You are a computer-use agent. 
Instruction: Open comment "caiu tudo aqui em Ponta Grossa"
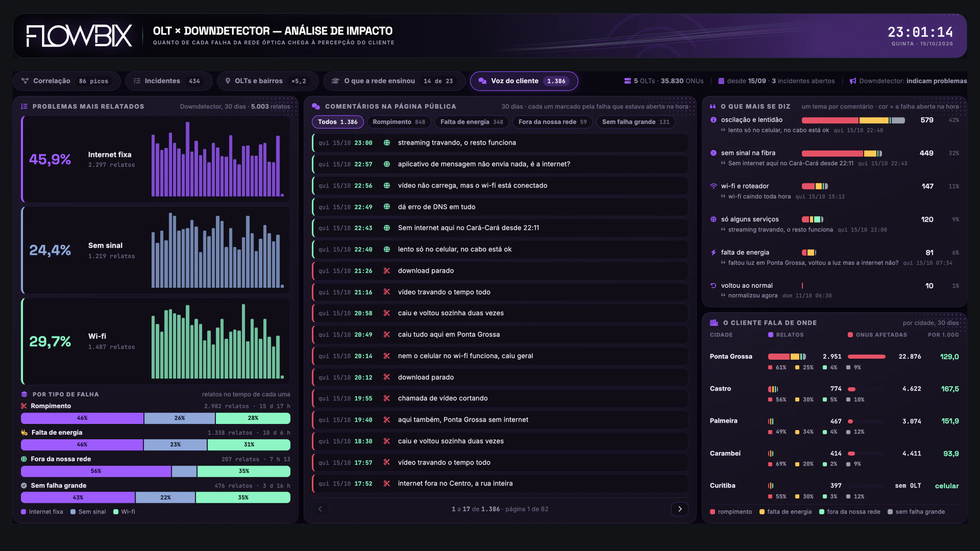point(500,335)
